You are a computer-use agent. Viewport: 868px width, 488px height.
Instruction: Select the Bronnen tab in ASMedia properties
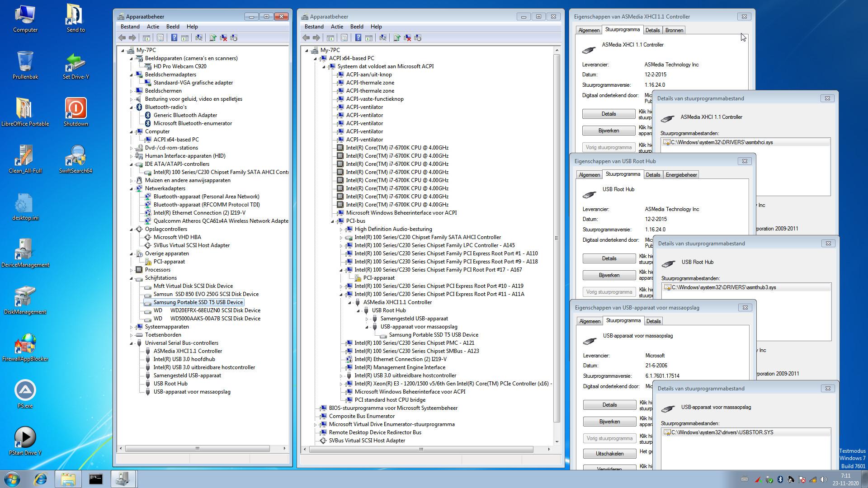[x=674, y=30]
